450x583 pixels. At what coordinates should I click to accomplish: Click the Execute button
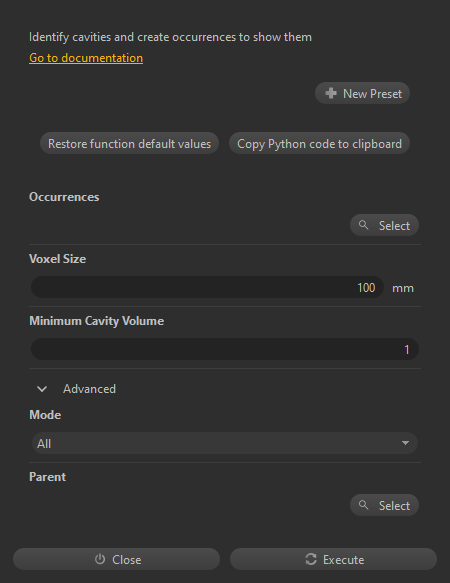(x=333, y=559)
